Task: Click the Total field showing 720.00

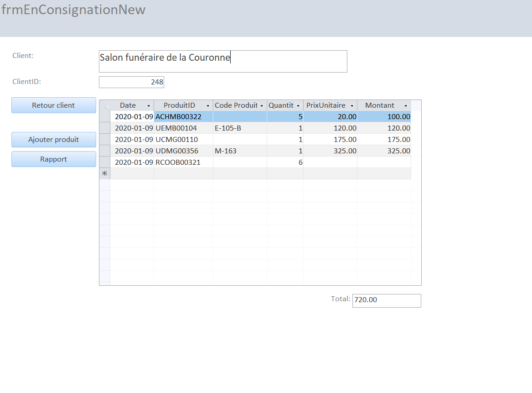Action: [386, 300]
